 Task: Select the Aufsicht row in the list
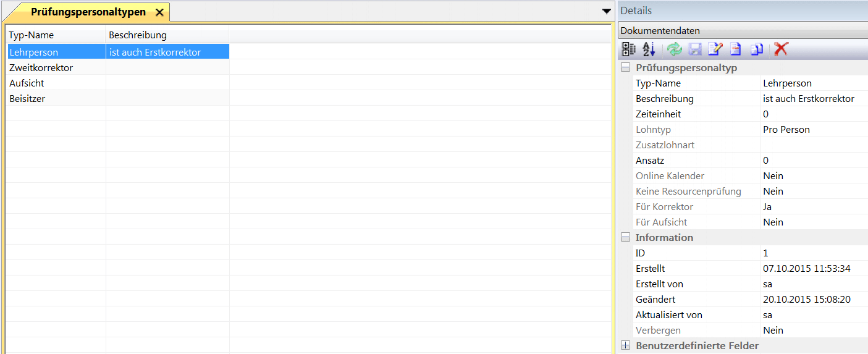coord(27,83)
